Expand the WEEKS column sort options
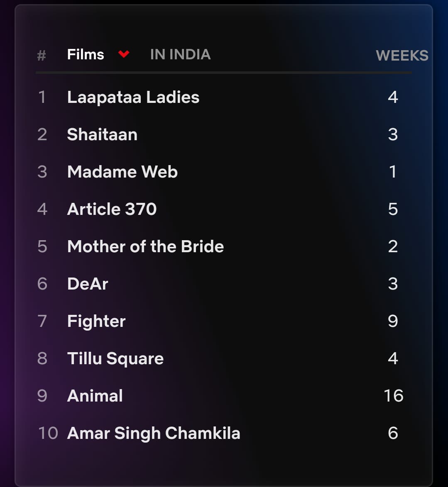 [x=402, y=55]
